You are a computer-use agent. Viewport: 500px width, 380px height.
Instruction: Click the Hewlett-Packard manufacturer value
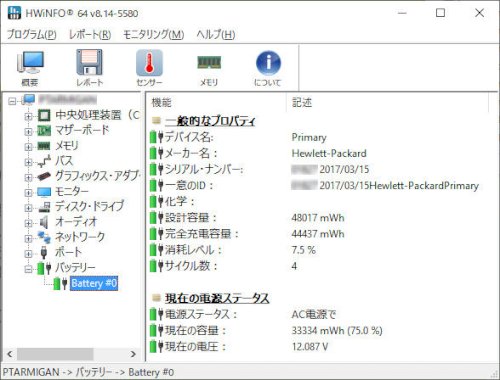point(329,153)
